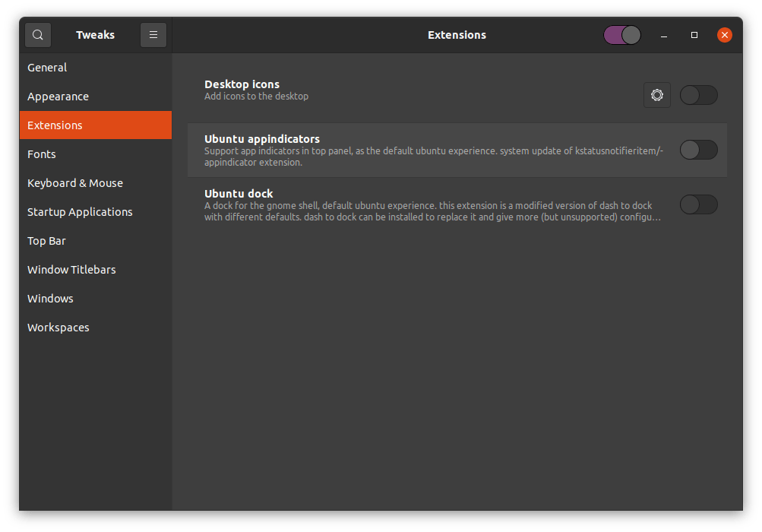Open the Windows section

click(x=96, y=299)
